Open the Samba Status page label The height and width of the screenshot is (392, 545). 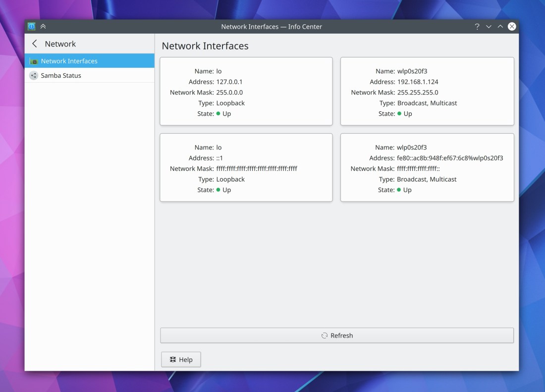point(61,76)
